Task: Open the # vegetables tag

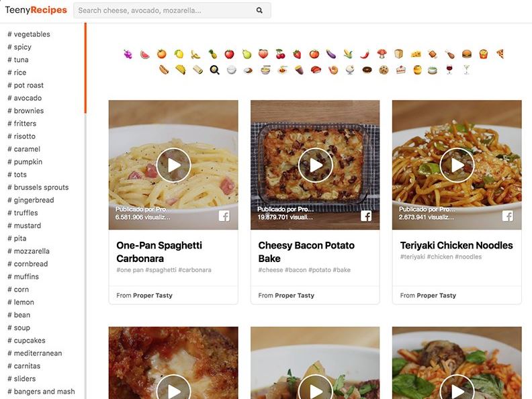Action: (29, 34)
